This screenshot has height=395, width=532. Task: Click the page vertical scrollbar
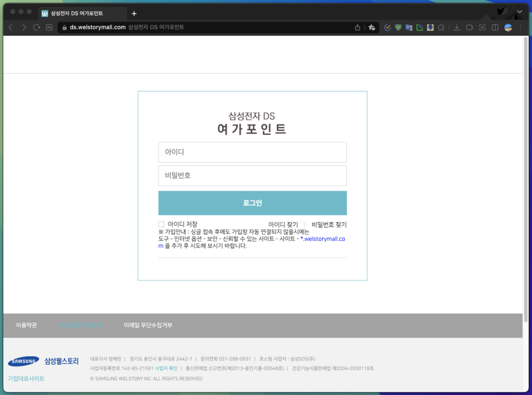pos(526,179)
